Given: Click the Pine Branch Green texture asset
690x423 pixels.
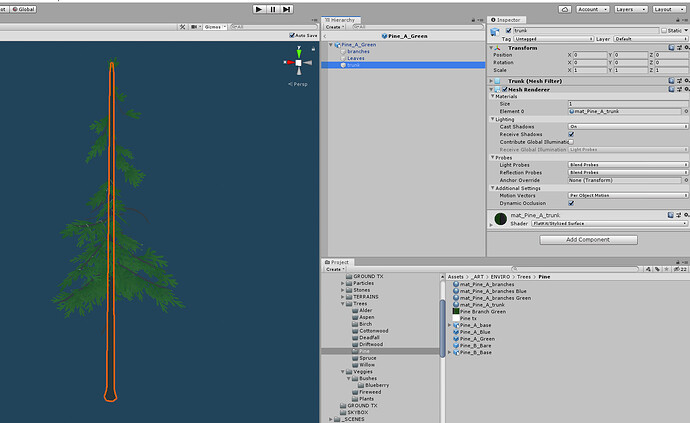Looking at the screenshot, I should pyautogui.click(x=481, y=311).
